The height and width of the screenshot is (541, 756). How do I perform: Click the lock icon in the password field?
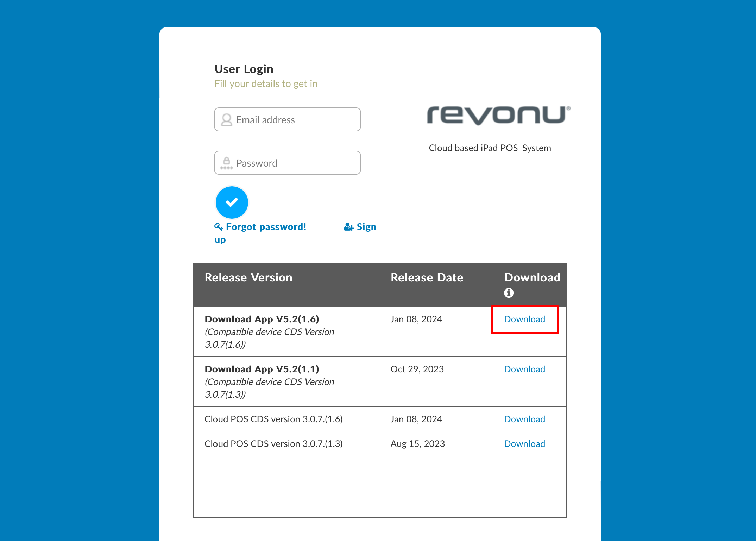click(x=227, y=163)
